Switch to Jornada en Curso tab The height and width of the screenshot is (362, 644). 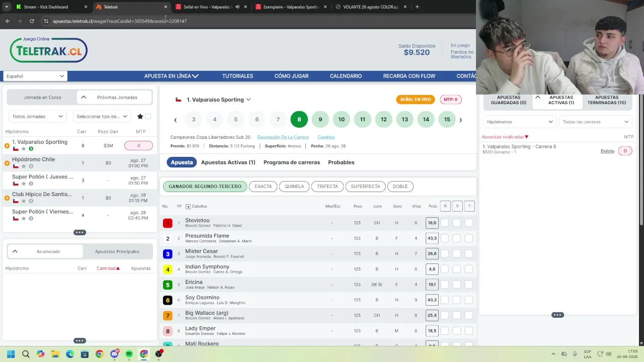coord(42,98)
